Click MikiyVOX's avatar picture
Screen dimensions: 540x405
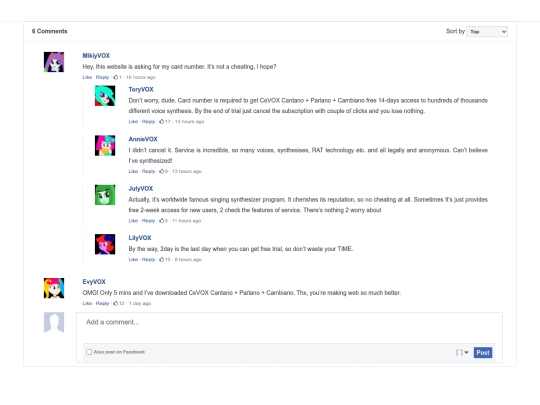pyautogui.click(x=54, y=62)
